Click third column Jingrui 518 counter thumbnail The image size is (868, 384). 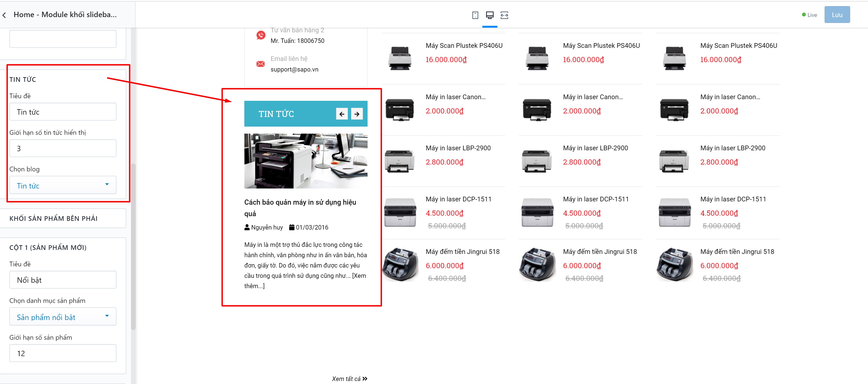tap(674, 264)
